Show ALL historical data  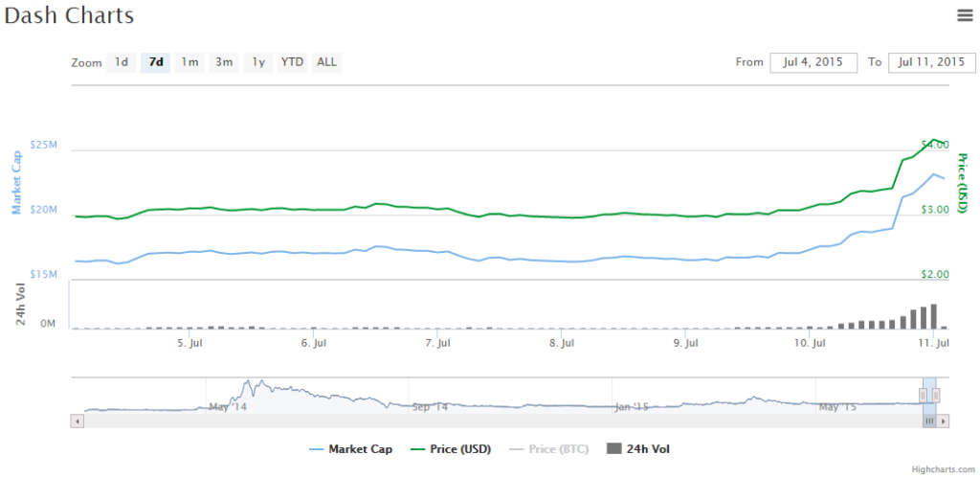click(x=326, y=62)
